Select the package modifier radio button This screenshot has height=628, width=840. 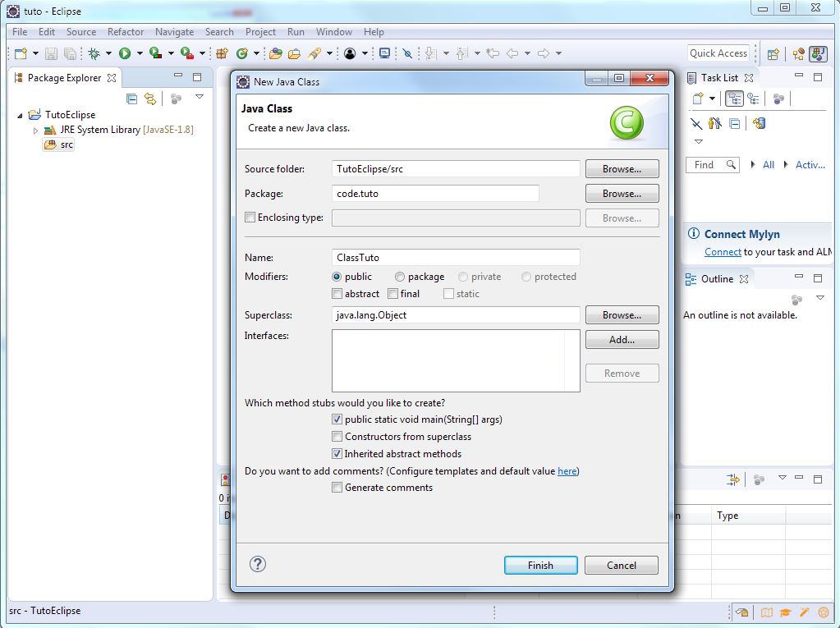point(400,277)
